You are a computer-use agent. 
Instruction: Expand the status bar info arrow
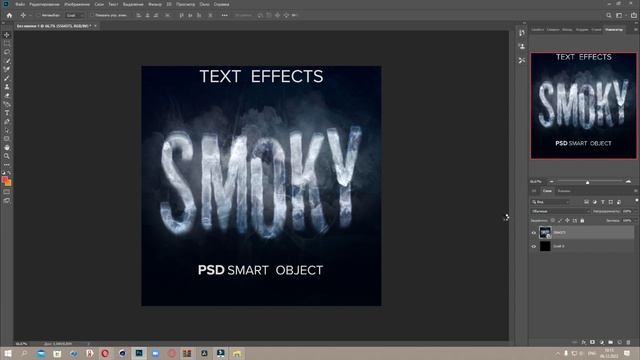click(x=89, y=344)
